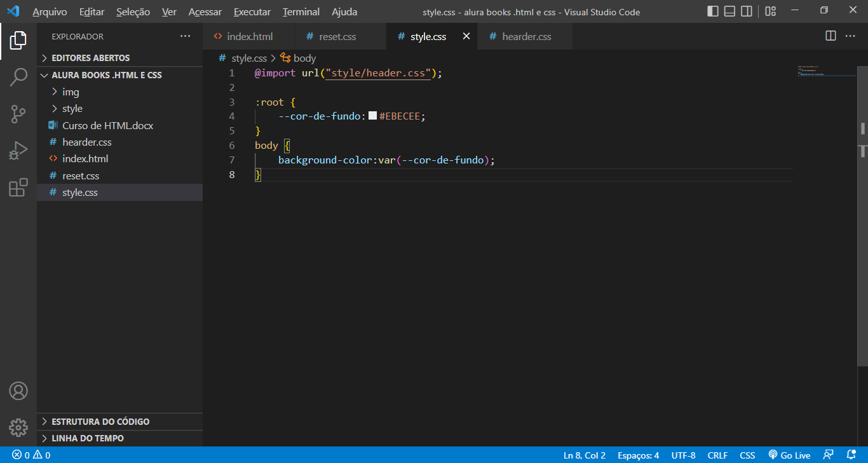Open the Acessar menu

coord(205,11)
